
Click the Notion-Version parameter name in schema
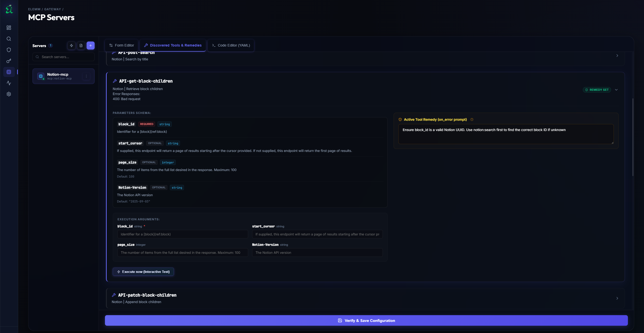pyautogui.click(x=132, y=188)
